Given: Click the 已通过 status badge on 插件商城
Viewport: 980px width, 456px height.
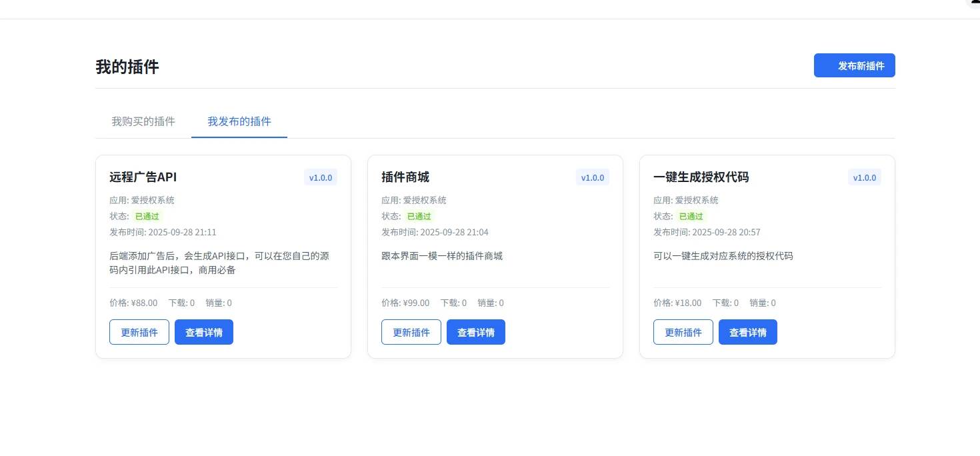Looking at the screenshot, I should click(x=419, y=216).
